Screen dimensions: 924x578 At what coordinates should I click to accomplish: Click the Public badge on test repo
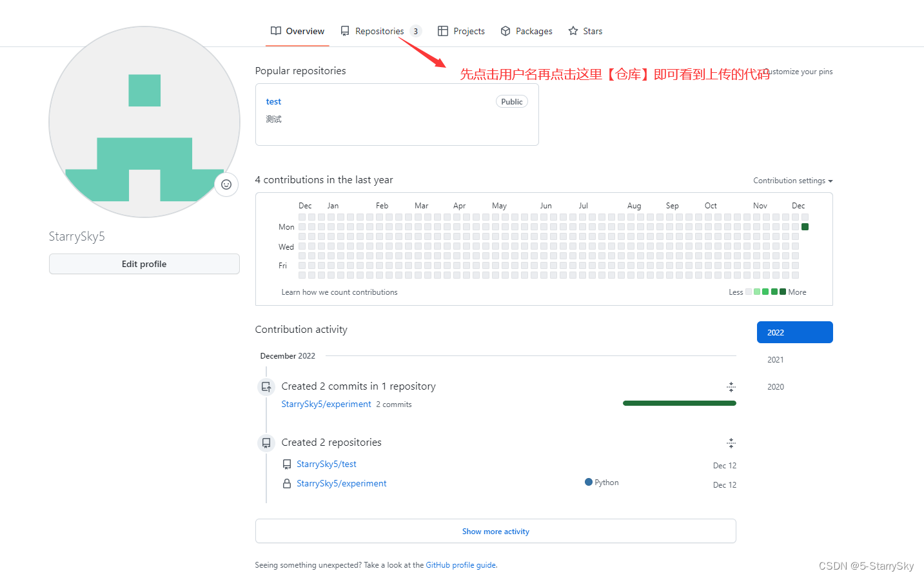point(512,101)
